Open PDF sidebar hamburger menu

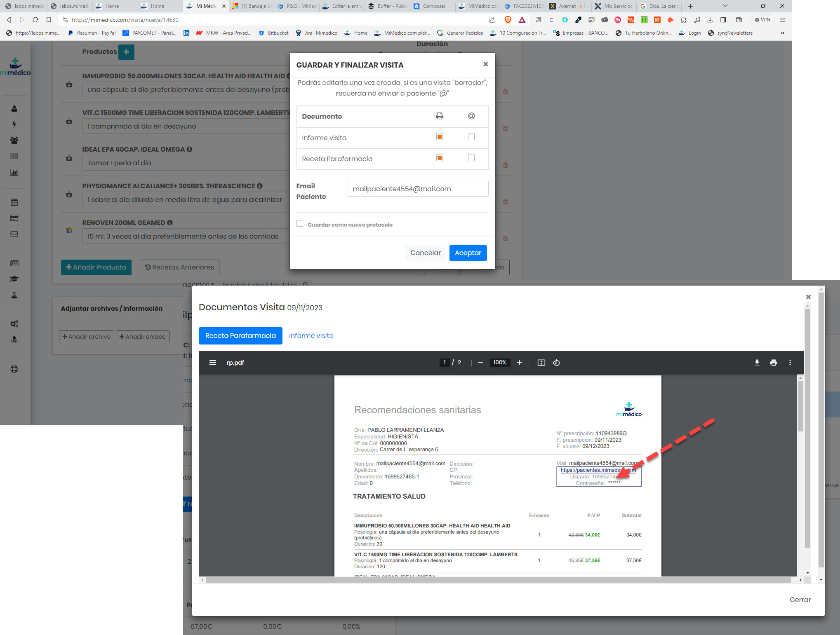tap(213, 363)
